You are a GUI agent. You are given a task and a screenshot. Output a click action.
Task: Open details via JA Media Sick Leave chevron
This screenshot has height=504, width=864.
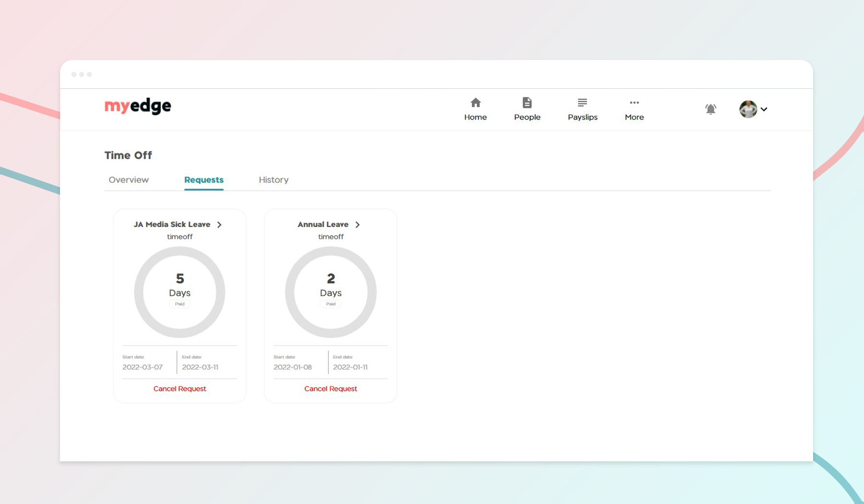click(219, 224)
